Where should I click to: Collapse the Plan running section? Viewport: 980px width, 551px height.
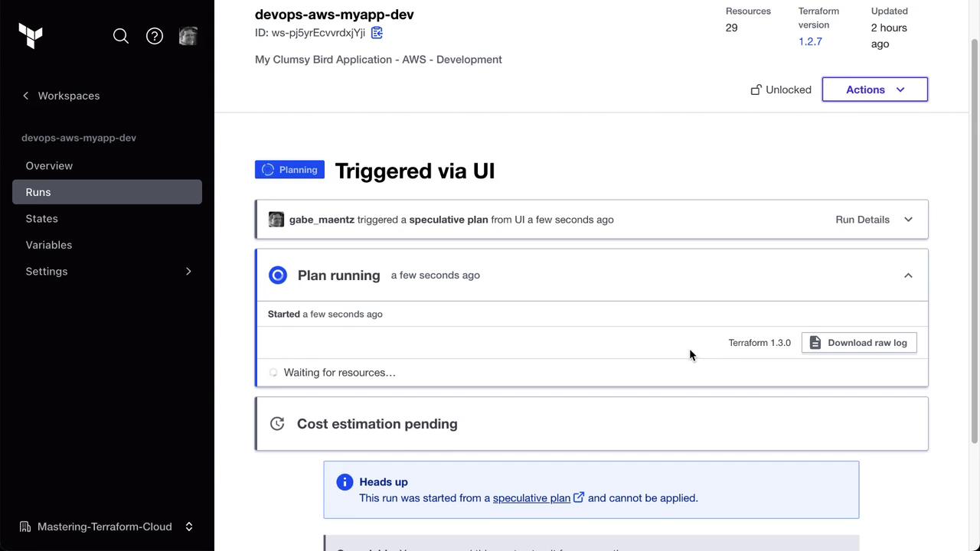pyautogui.click(x=908, y=275)
